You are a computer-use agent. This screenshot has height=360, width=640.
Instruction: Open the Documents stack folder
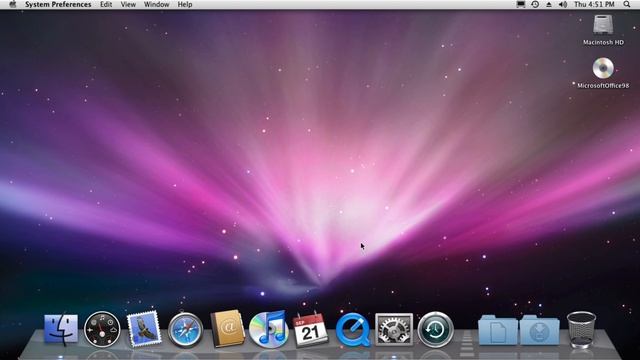click(x=498, y=330)
